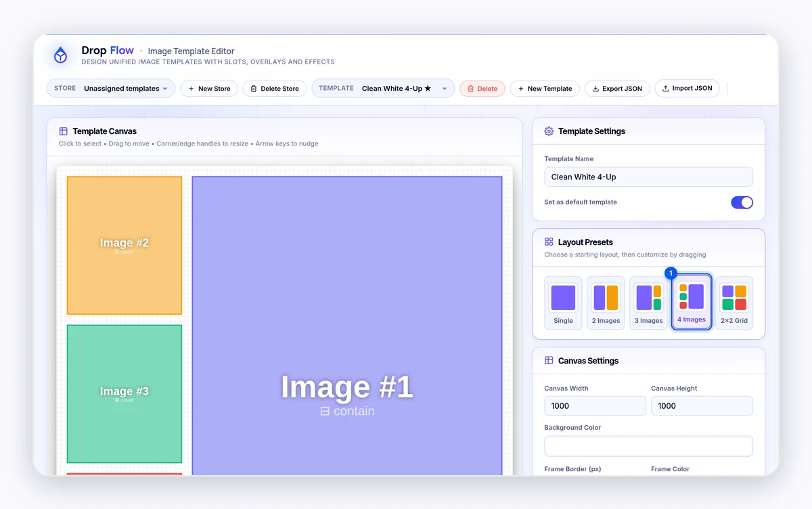Select the 4 Images layout preset
The height and width of the screenshot is (509, 812).
click(x=691, y=302)
